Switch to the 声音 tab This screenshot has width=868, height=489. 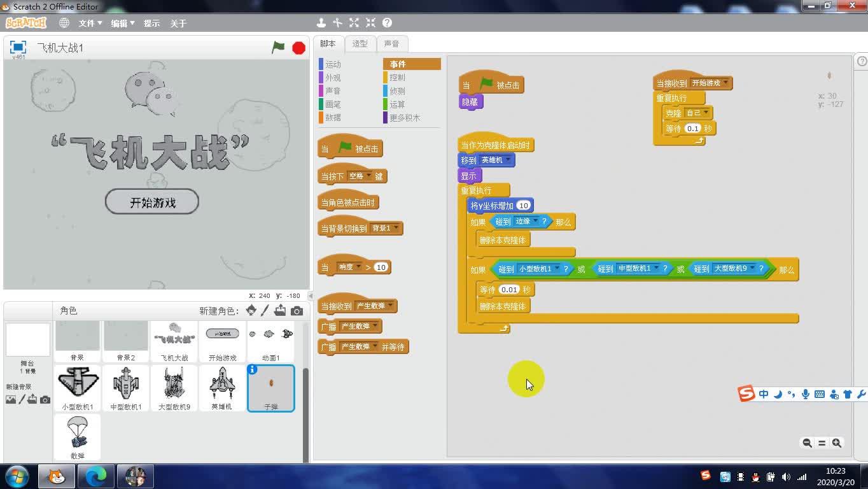pos(392,43)
